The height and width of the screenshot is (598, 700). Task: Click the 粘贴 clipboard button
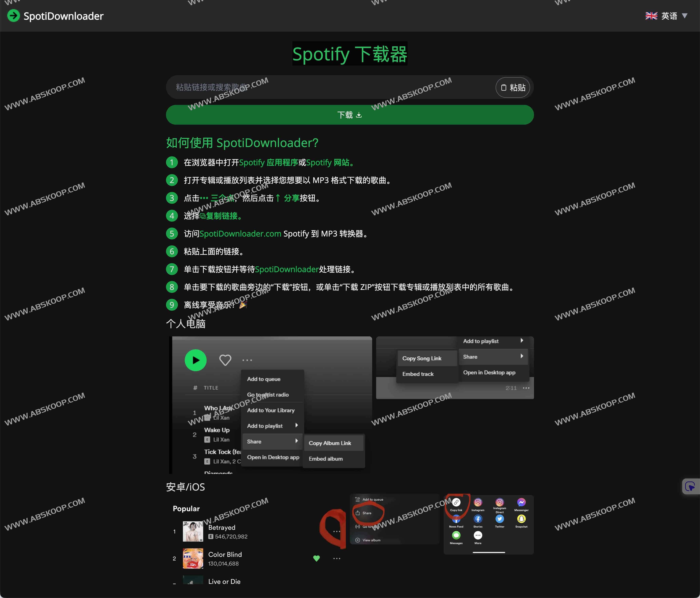[513, 87]
